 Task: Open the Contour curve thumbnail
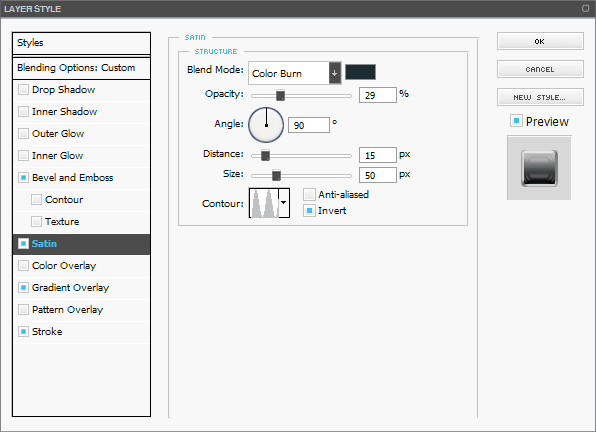pos(264,203)
